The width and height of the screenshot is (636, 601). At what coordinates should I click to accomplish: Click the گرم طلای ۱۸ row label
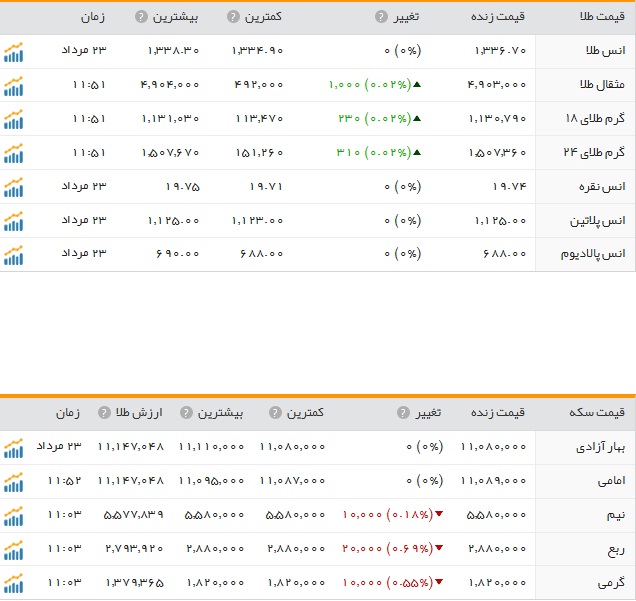point(595,118)
